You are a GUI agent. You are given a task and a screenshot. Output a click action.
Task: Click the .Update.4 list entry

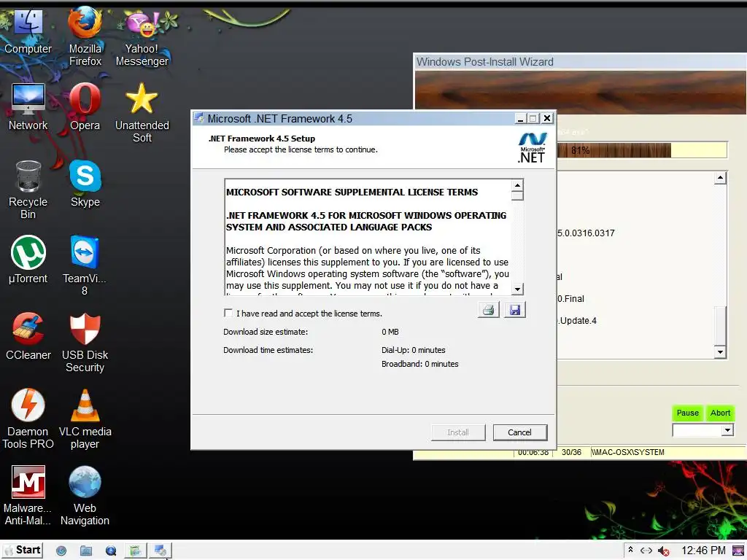click(x=578, y=321)
